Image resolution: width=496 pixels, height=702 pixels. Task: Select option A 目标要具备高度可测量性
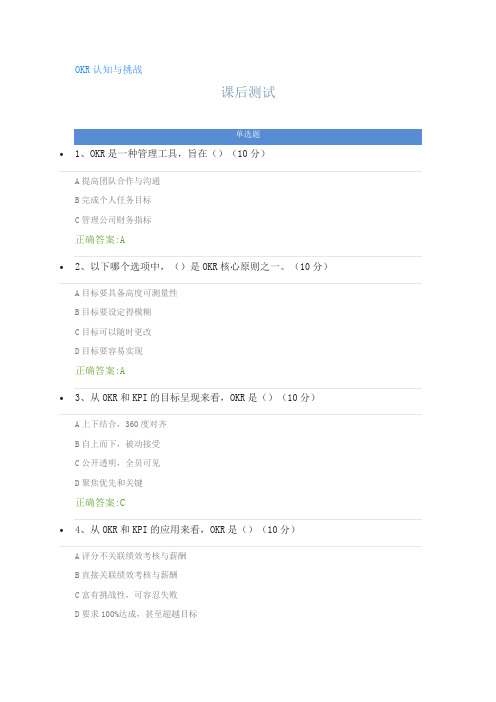(126, 293)
